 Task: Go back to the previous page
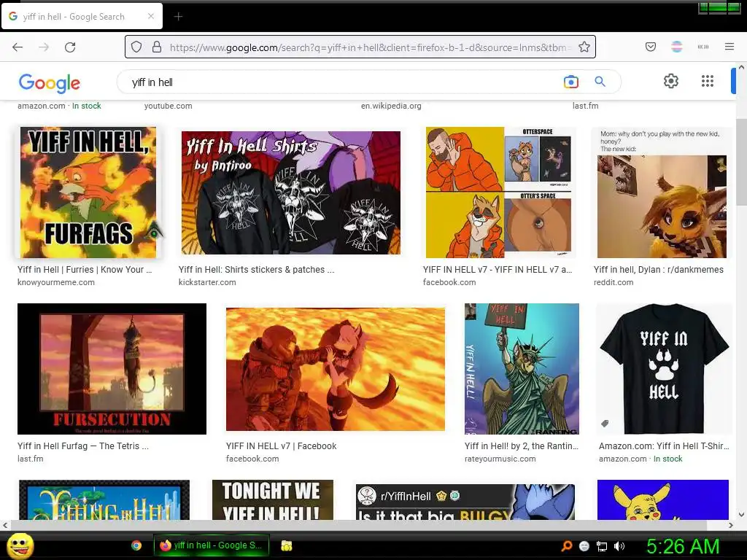click(x=18, y=47)
